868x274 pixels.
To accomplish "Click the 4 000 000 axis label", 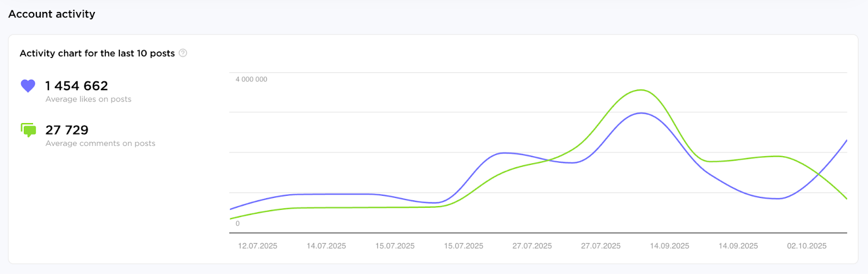I will pos(251,79).
